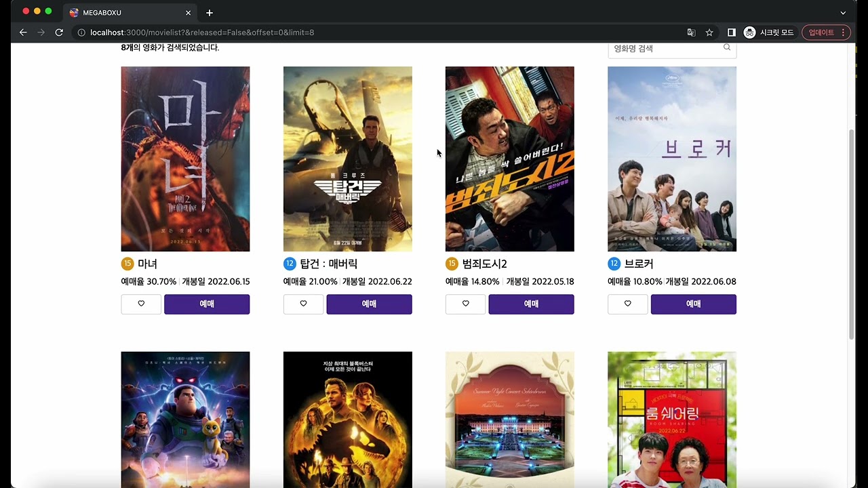Viewport: 868px width, 488px height.
Task: Bookmark page with star icon
Action: coord(709,33)
